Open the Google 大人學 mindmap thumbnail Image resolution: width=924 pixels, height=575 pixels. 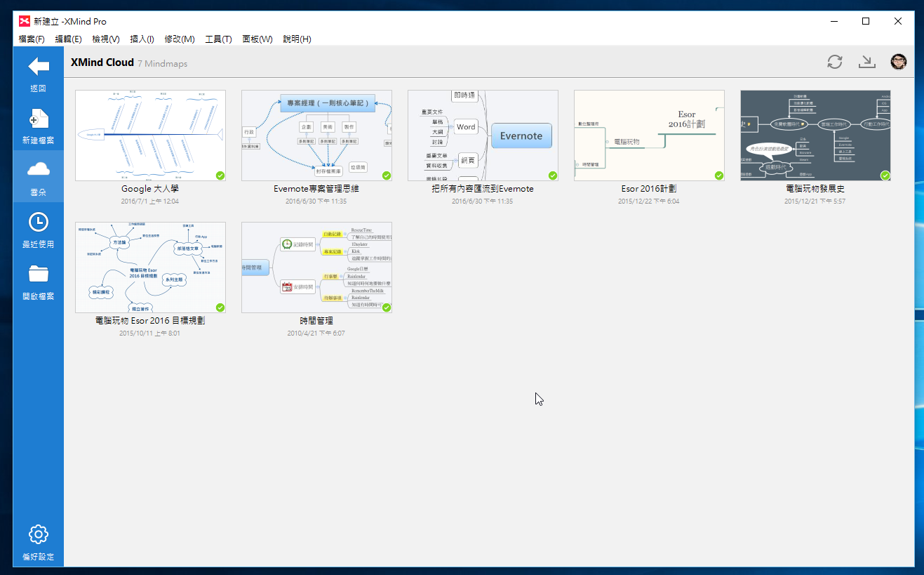point(150,136)
